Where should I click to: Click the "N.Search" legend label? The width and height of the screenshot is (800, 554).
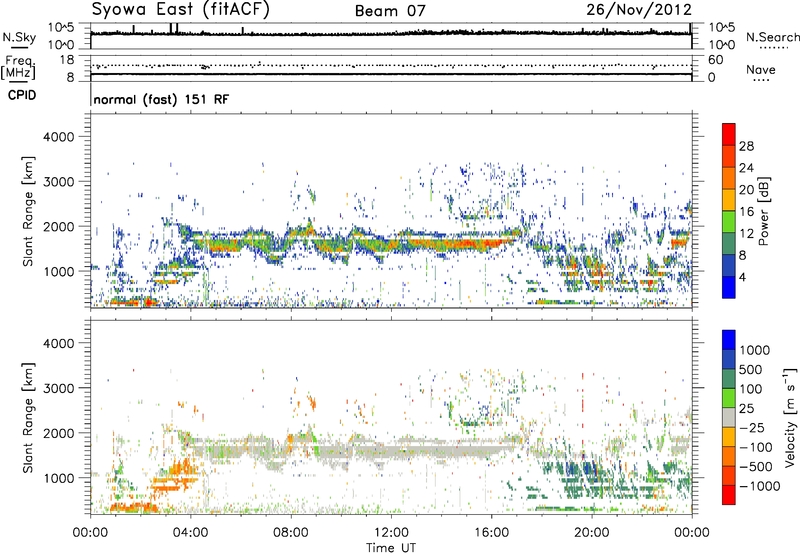772,37
